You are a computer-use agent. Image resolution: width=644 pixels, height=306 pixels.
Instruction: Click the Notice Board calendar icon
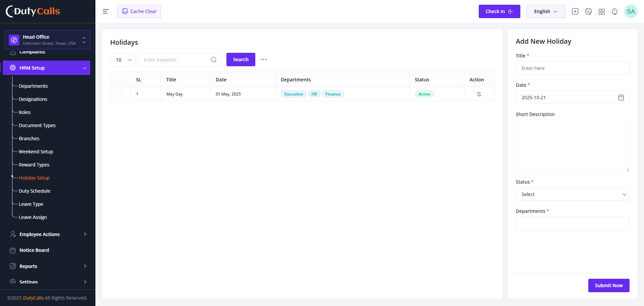13,250
